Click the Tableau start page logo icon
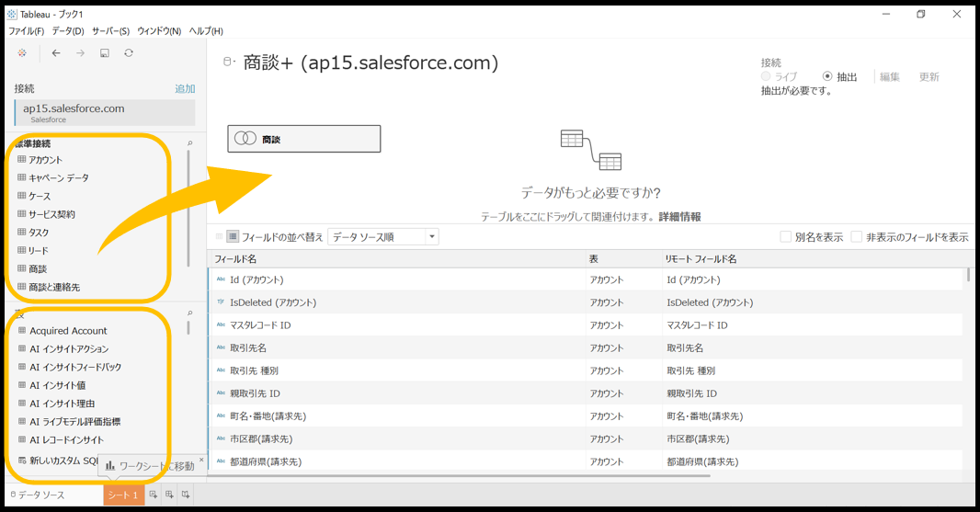This screenshot has height=512, width=980. (x=22, y=53)
